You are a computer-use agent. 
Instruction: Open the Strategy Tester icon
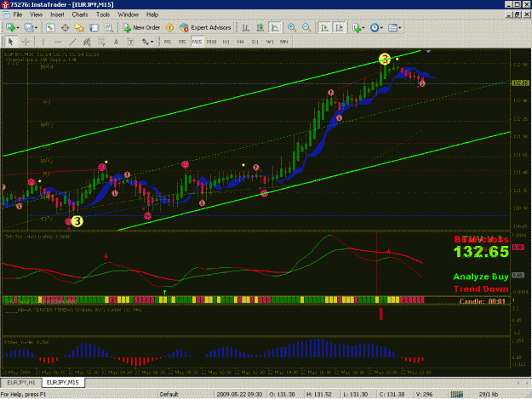[109, 28]
